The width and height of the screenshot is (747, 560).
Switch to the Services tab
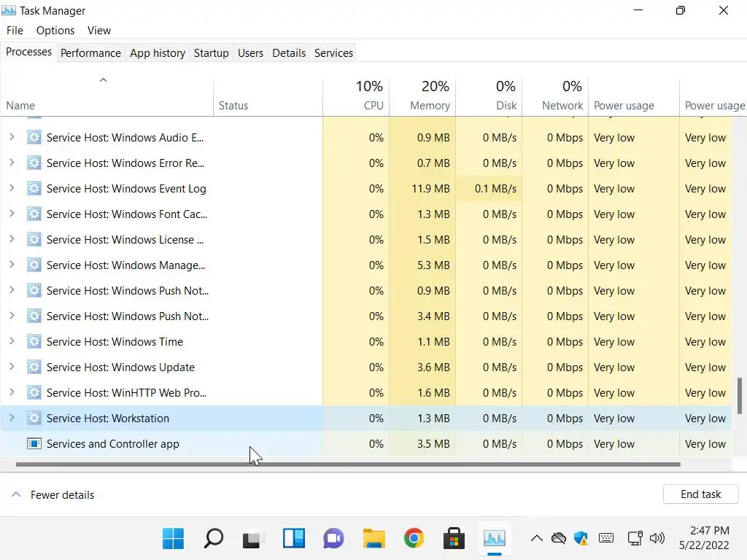(x=333, y=52)
